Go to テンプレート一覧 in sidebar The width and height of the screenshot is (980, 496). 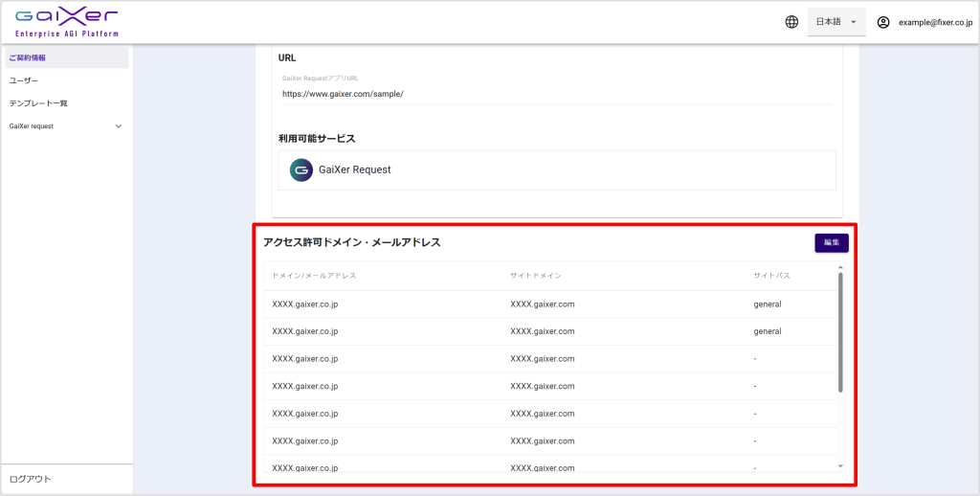point(39,103)
